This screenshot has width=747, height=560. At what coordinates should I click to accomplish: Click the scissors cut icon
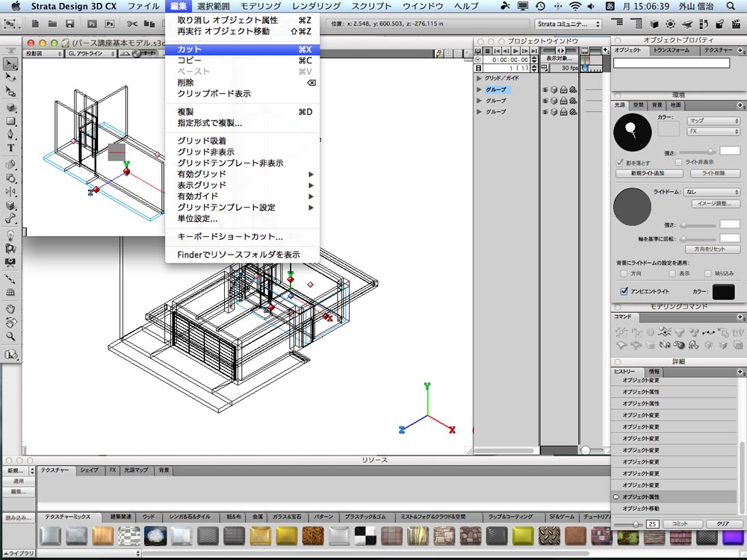click(132, 24)
